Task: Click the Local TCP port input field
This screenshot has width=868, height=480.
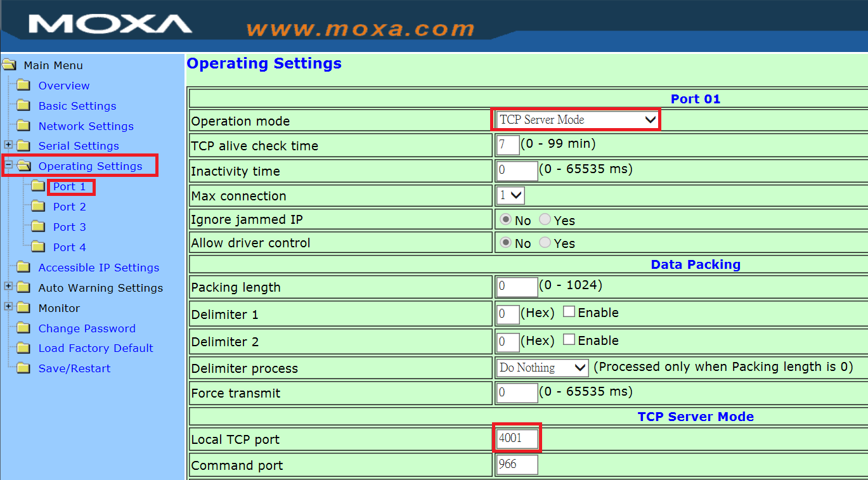Action: point(516,438)
